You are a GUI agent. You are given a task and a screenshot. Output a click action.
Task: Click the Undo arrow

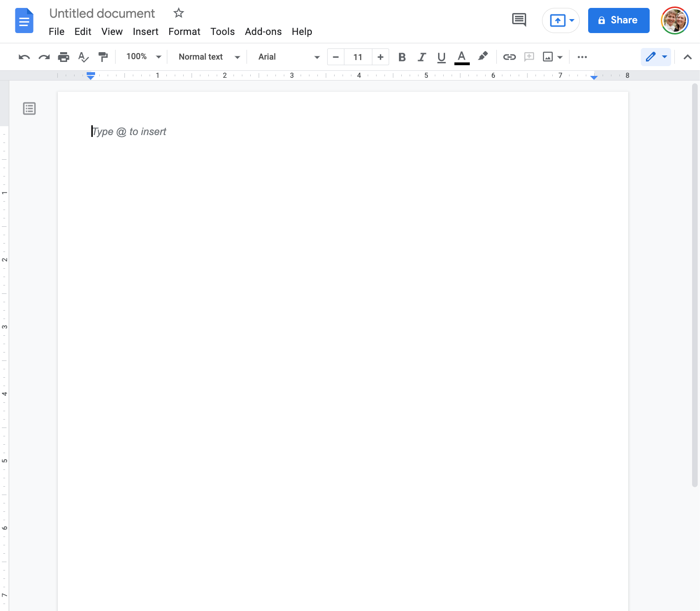point(24,57)
